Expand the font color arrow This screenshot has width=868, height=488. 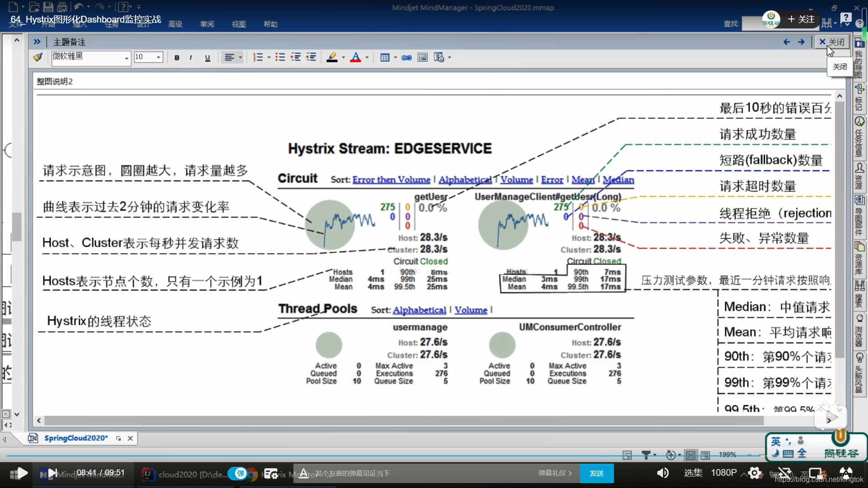coord(367,57)
